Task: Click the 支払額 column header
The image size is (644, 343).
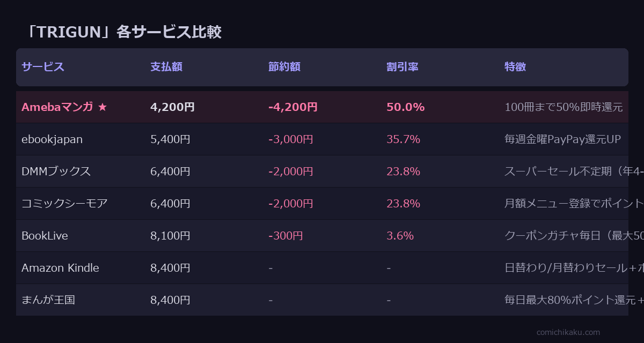Action: tap(166, 67)
